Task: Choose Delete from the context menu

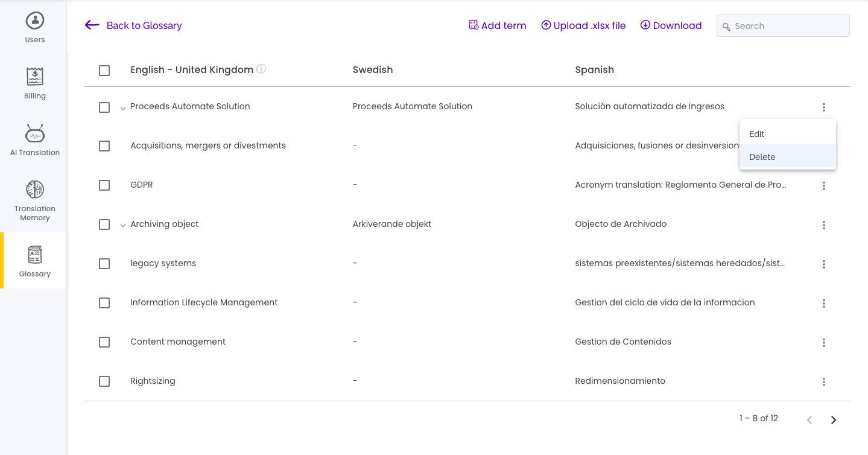Action: 788,157
